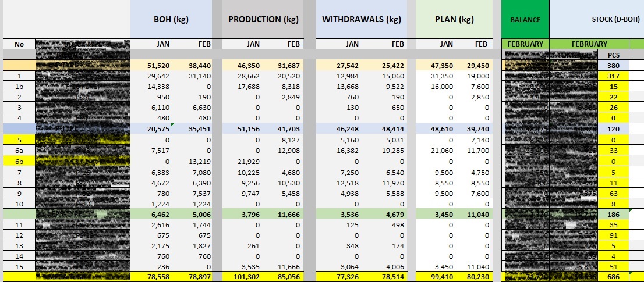Select the cell showing 38,440
Screen dimensions: 644x282
click(199, 65)
